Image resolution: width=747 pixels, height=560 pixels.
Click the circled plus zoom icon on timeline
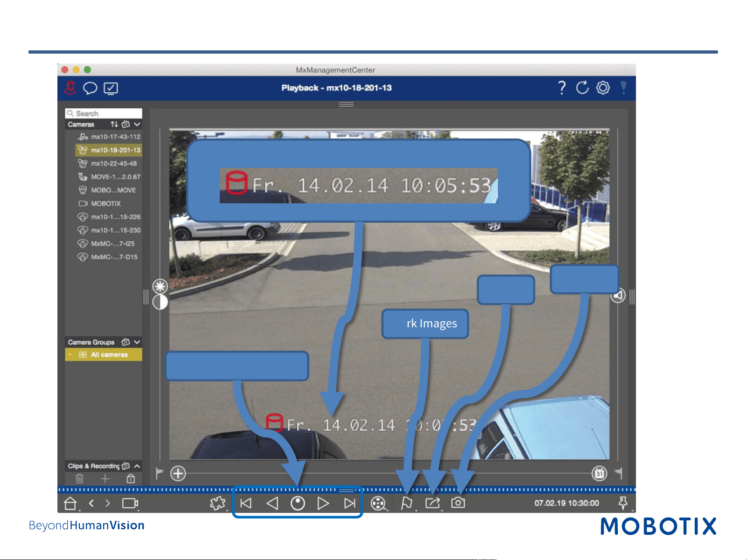point(178,474)
